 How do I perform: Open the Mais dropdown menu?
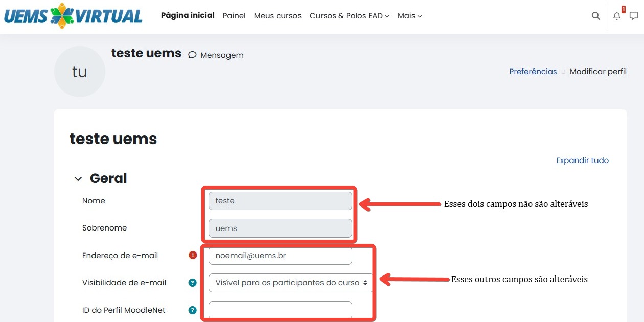pyautogui.click(x=409, y=16)
